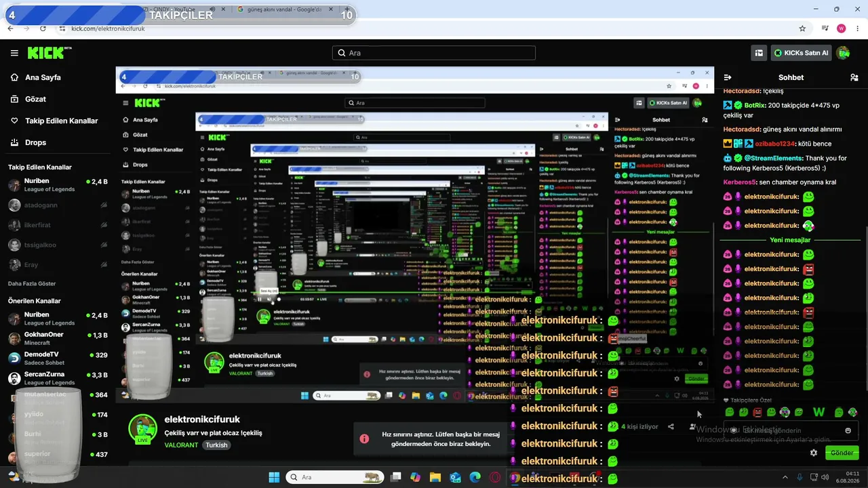Click the Windows taskbar search box
This screenshot has height=488, width=868.
tap(334, 477)
